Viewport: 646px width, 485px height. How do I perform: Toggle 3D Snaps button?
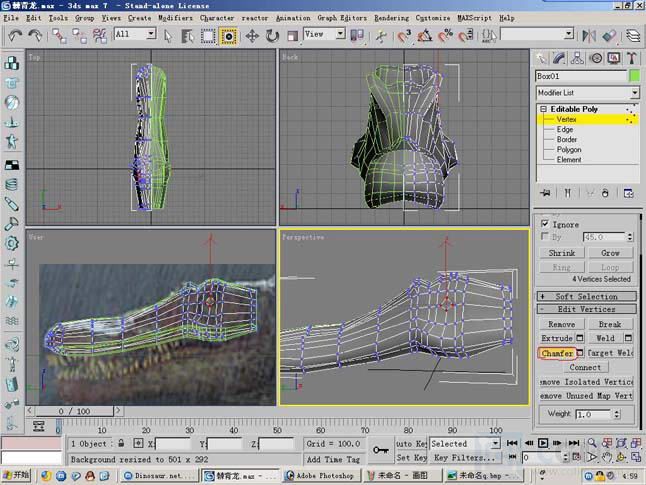(404, 36)
